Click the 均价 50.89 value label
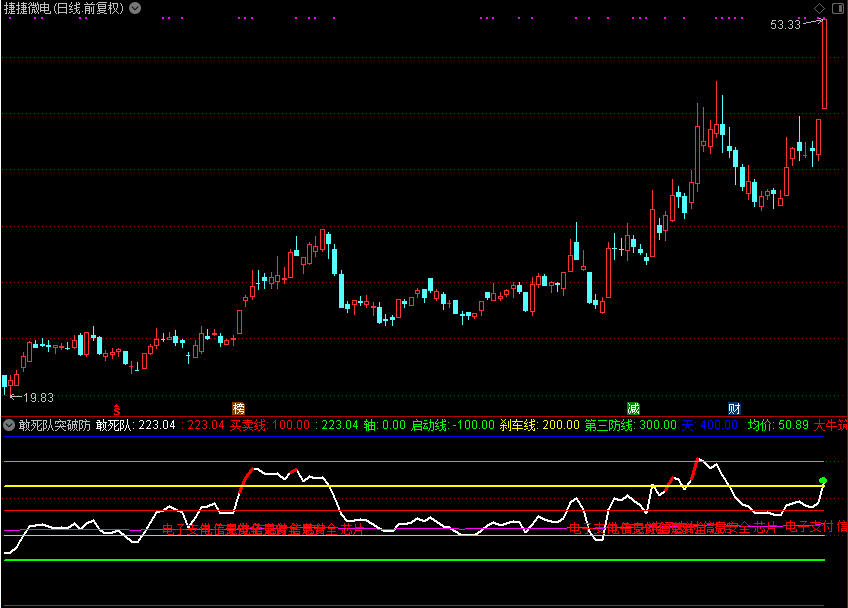This screenshot has width=848, height=608. point(778,425)
